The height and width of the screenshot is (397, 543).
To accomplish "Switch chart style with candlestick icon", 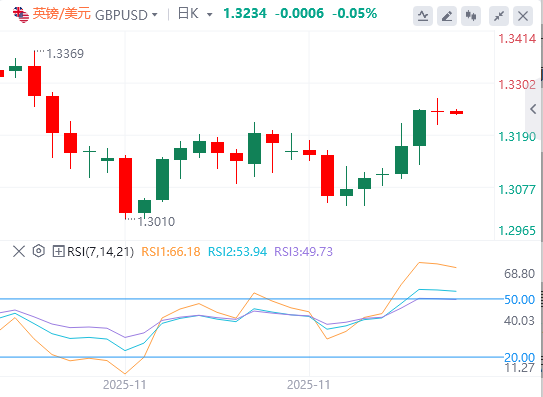I will 471,16.
